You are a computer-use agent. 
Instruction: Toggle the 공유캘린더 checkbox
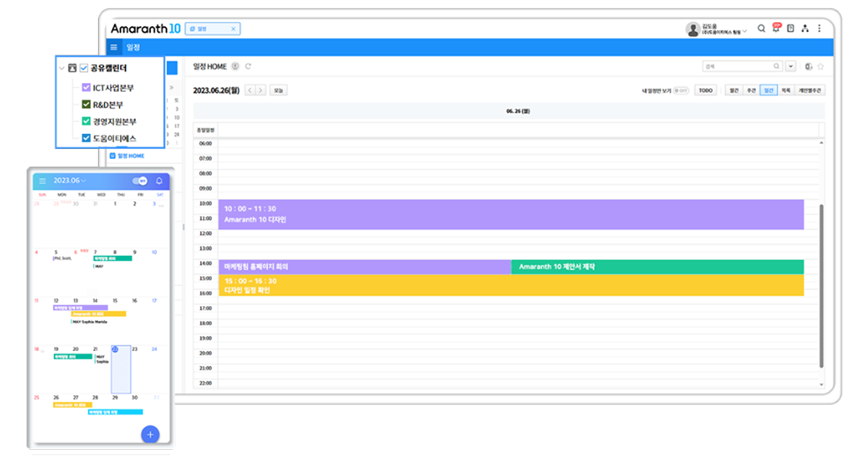click(84, 68)
